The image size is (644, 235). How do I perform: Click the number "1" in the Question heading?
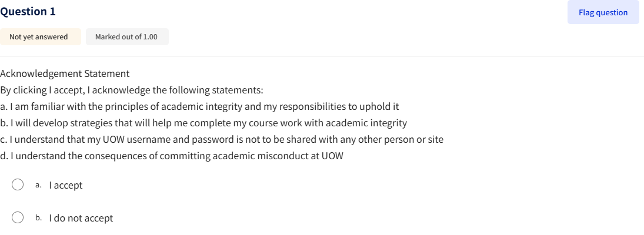(54, 11)
